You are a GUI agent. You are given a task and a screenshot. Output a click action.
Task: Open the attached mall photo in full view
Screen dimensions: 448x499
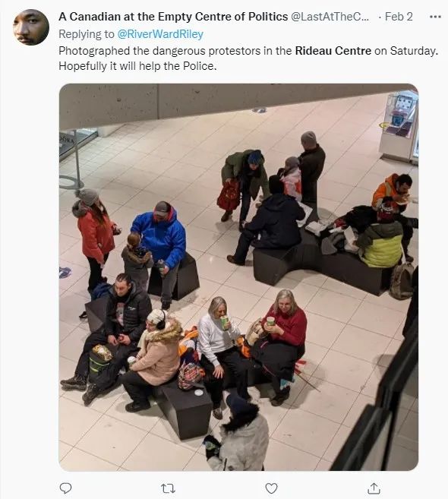click(x=238, y=277)
